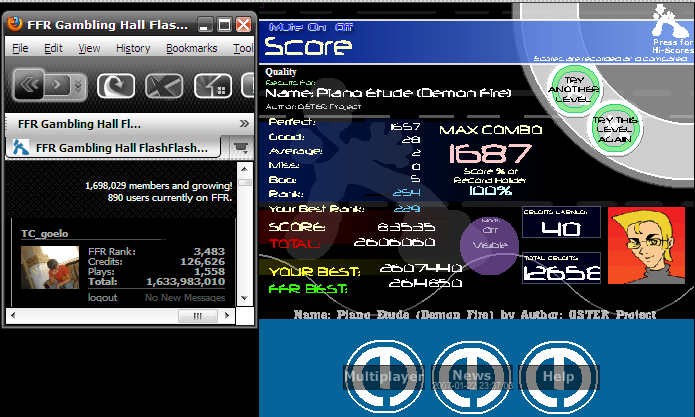This screenshot has height=417, width=695.
Task: Open the Bookmarks menu in Firefox
Action: coord(191,48)
